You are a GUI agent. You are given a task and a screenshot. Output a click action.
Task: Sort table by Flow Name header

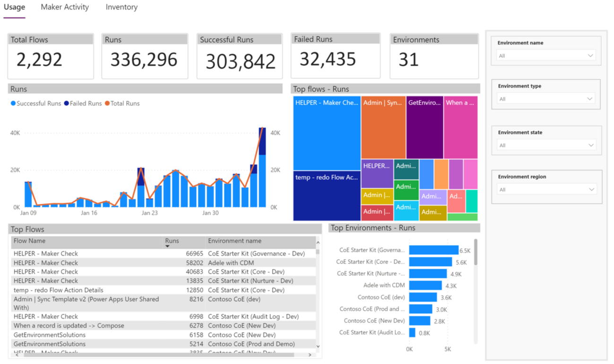29,241
